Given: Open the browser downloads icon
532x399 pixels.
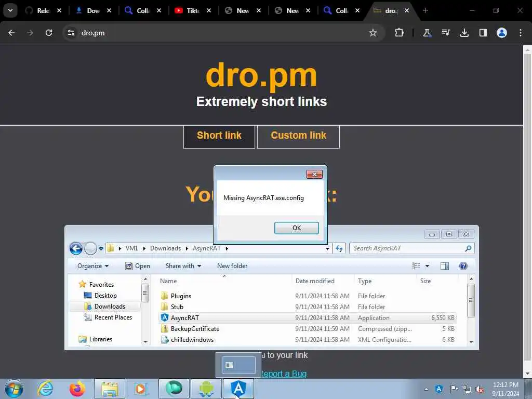Looking at the screenshot, I should [464, 33].
